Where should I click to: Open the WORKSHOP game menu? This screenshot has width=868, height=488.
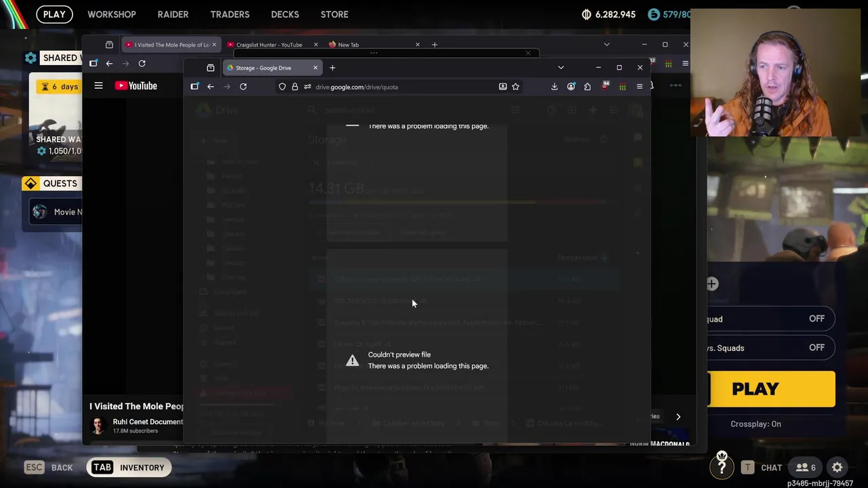point(112,14)
